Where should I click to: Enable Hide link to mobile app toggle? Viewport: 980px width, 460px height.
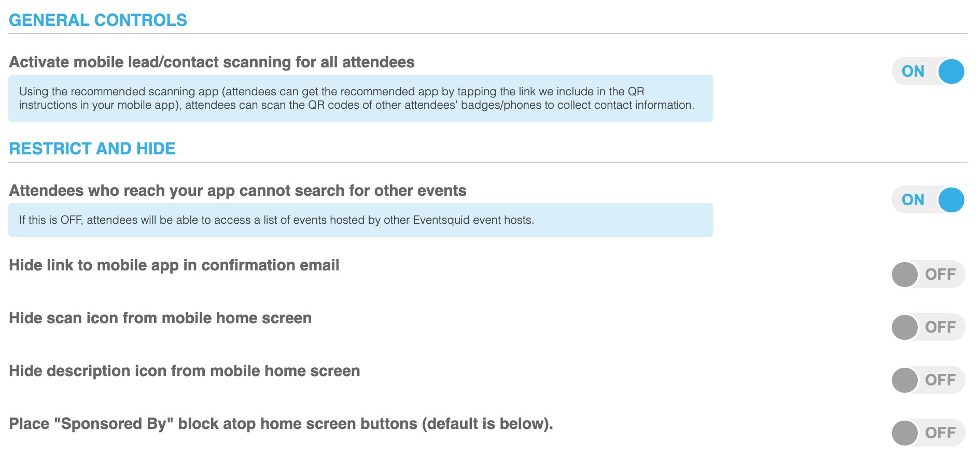928,274
